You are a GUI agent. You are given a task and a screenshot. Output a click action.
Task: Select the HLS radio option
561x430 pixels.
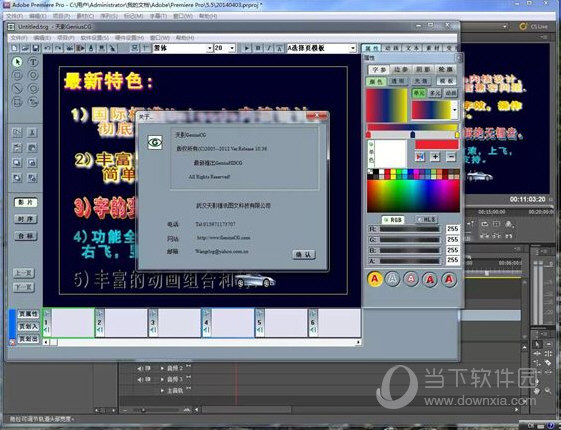pyautogui.click(x=426, y=220)
